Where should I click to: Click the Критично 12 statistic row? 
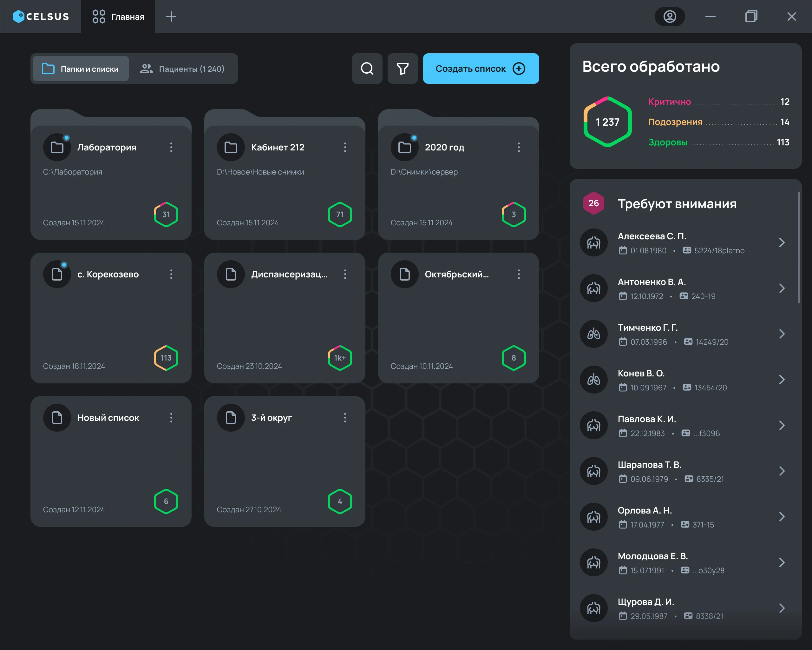coord(719,102)
